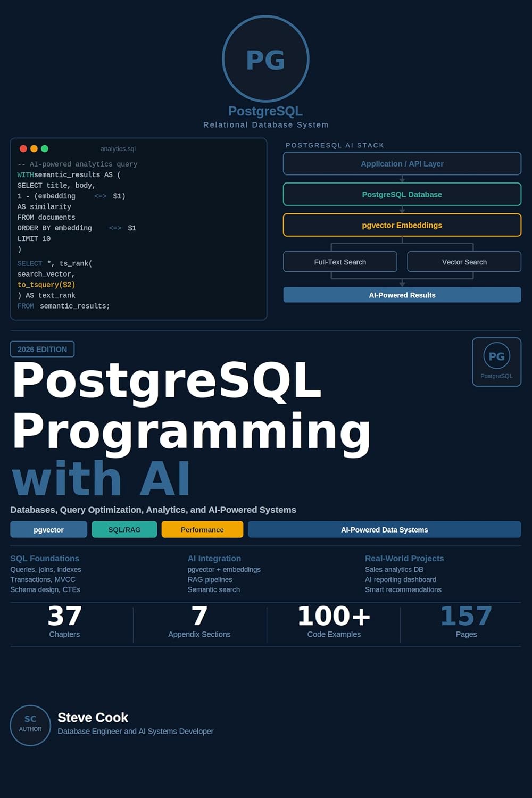Click the SC AUTHOR circle badge
The image size is (532, 798).
[x=30, y=725]
